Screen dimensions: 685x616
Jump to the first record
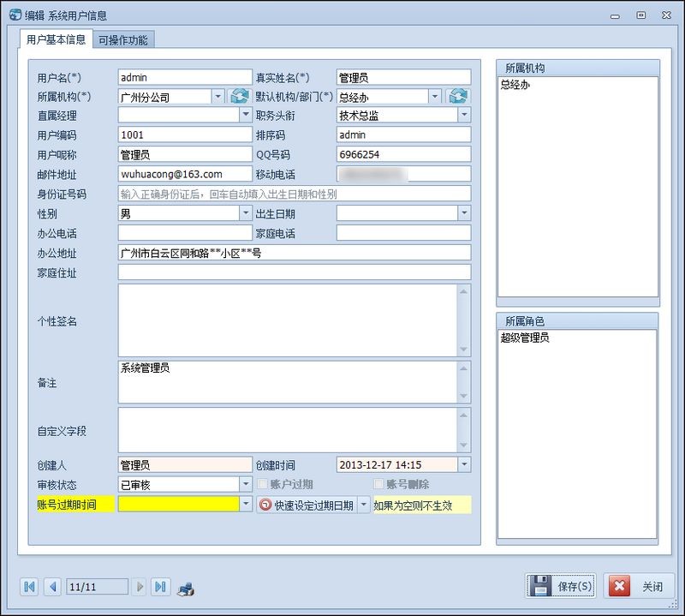29,587
